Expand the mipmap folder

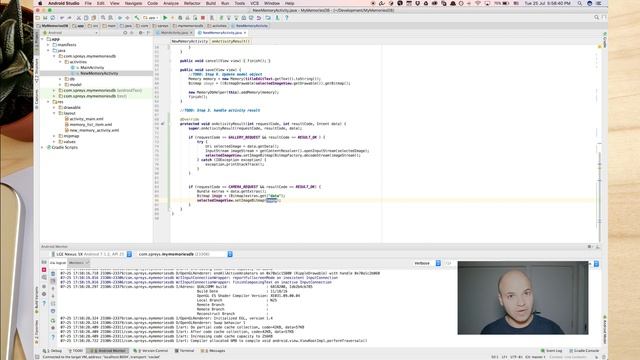click(54, 136)
